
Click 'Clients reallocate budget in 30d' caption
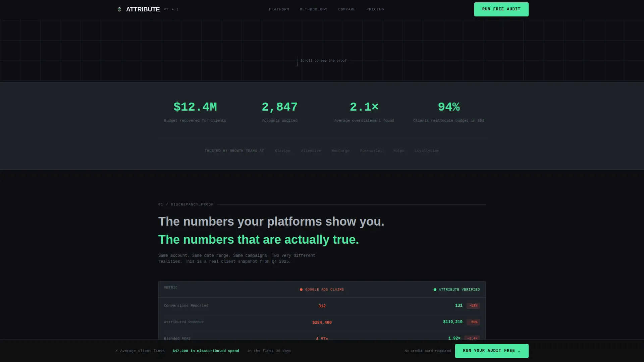(449, 121)
